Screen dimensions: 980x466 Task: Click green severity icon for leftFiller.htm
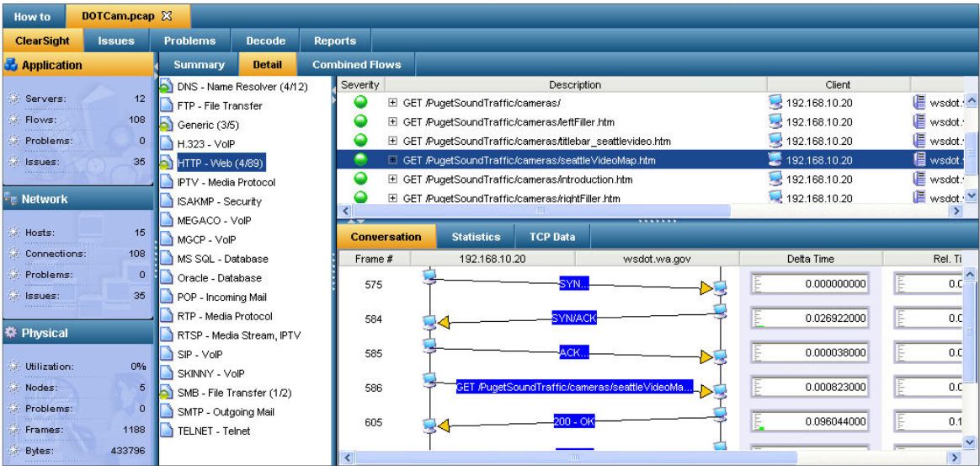(360, 121)
